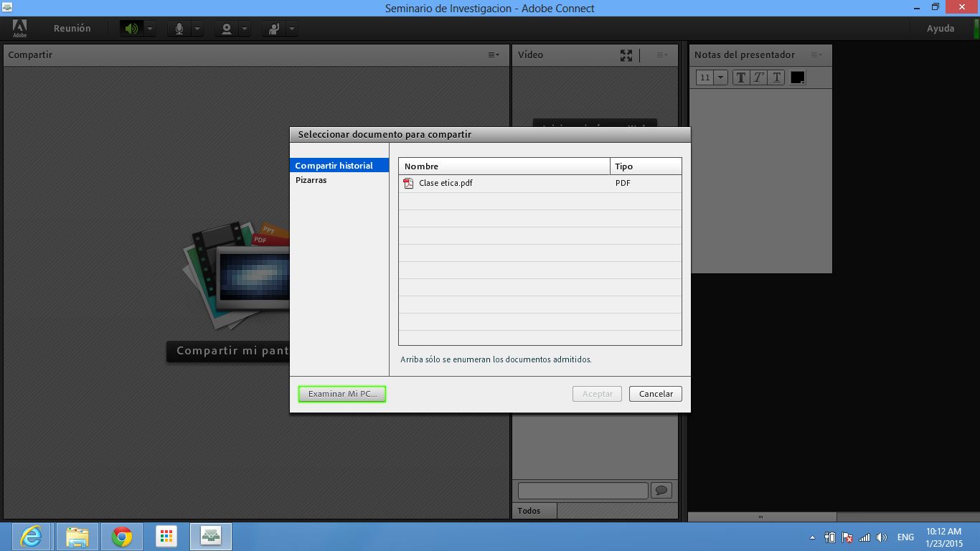980x551 pixels.
Task: Toggle underline text in presenter notes
Action: [776, 77]
